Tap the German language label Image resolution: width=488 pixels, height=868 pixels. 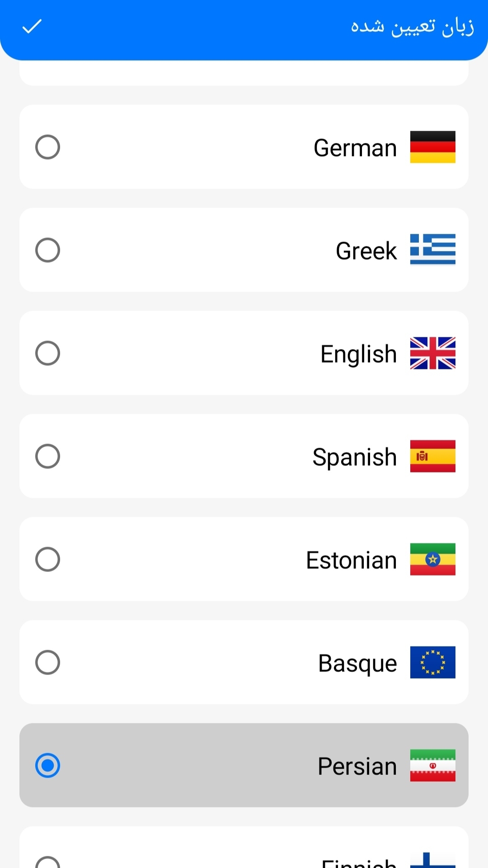[x=355, y=148]
